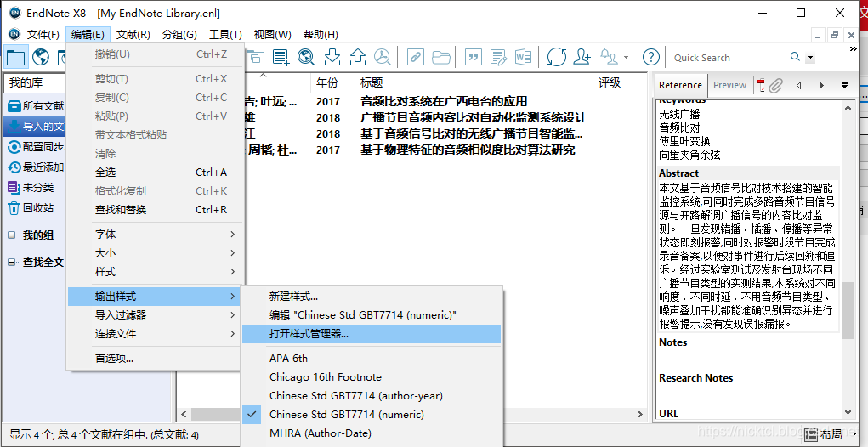Screen dimensions: 868x447
Task: Expand the 字体 submenu
Action: coord(155,235)
